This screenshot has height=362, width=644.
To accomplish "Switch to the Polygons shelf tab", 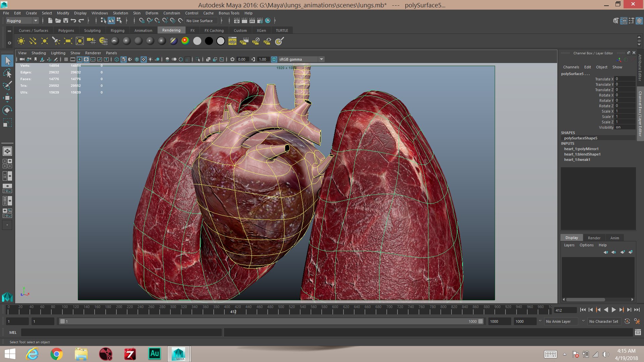I will pos(66,31).
